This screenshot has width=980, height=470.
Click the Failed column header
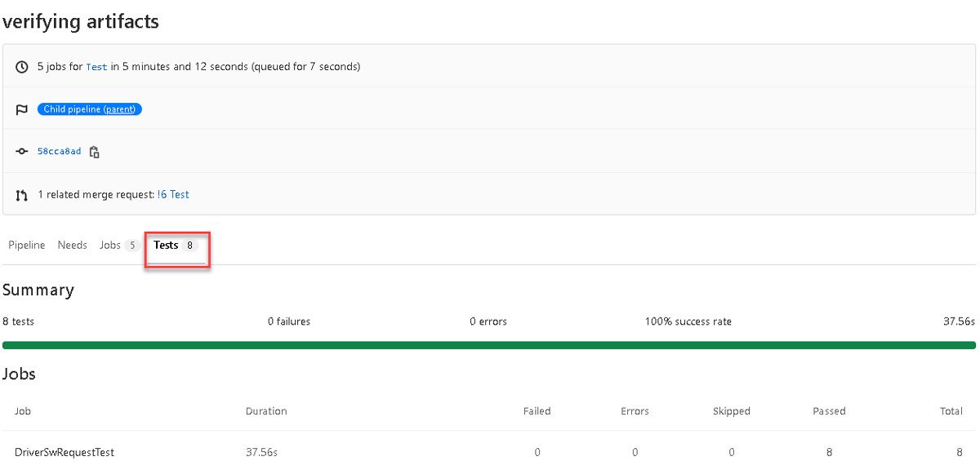point(537,411)
